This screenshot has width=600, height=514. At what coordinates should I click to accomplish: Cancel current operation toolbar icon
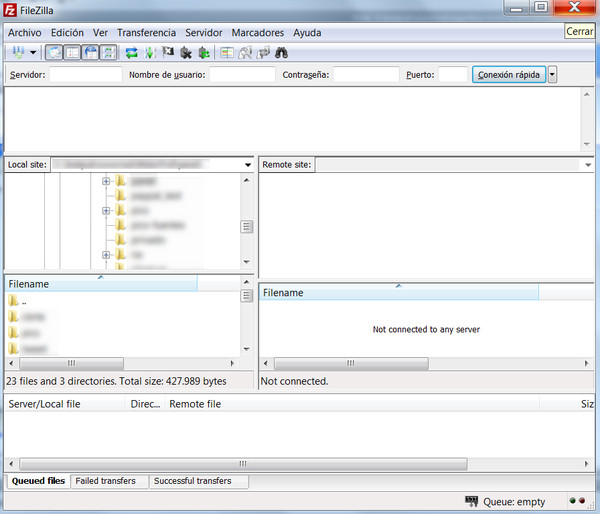pyautogui.click(x=168, y=52)
